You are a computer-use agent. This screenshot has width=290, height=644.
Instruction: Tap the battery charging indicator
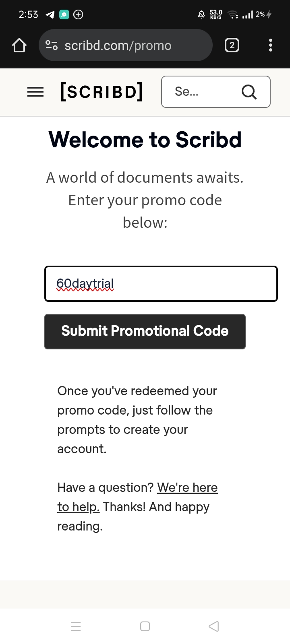tap(269, 15)
